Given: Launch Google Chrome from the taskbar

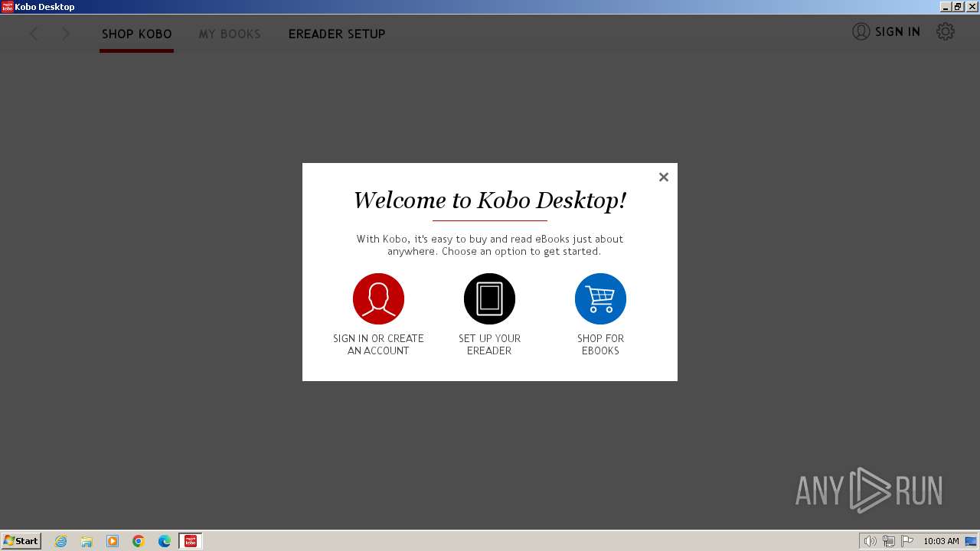Looking at the screenshot, I should 139,541.
